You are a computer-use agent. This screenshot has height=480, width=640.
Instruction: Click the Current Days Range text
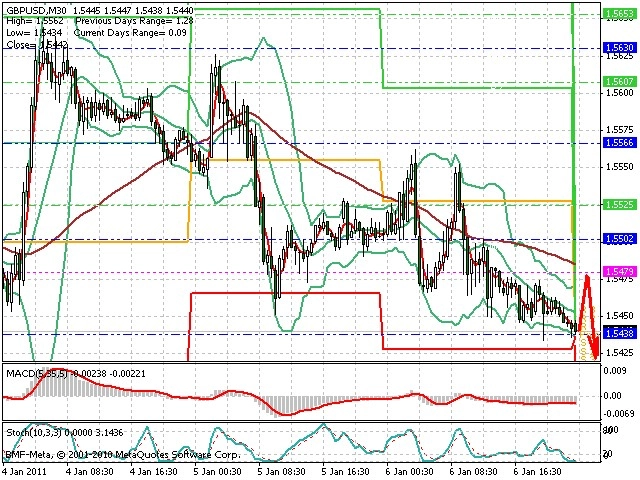pyautogui.click(x=130, y=33)
